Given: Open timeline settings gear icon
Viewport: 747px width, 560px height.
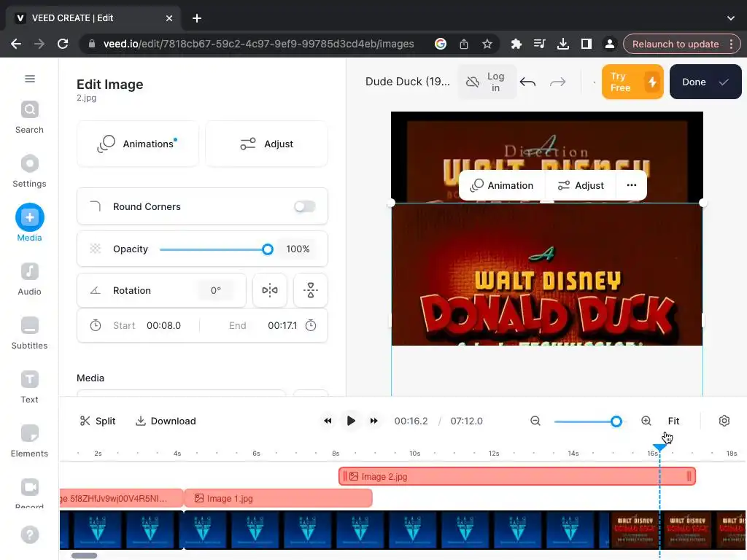Looking at the screenshot, I should [724, 421].
